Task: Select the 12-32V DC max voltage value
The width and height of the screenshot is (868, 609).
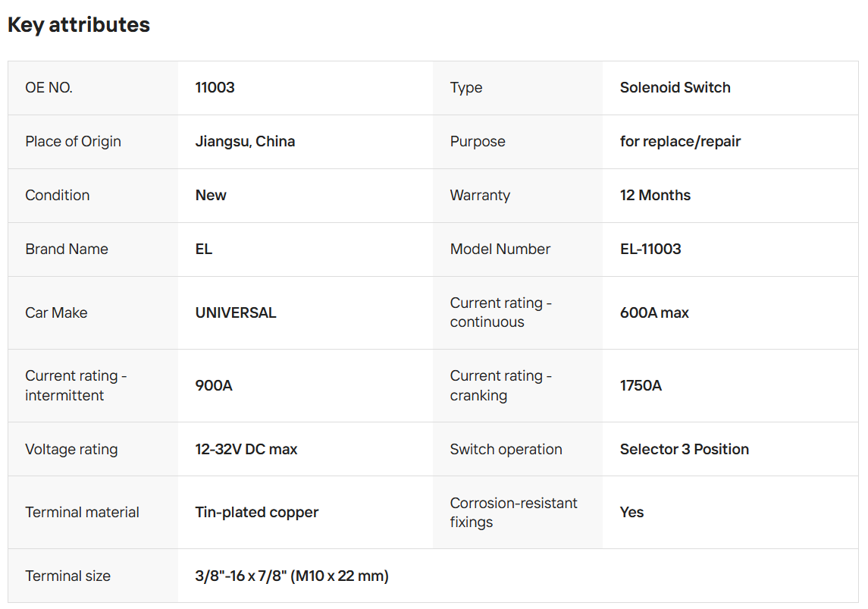Action: tap(246, 449)
